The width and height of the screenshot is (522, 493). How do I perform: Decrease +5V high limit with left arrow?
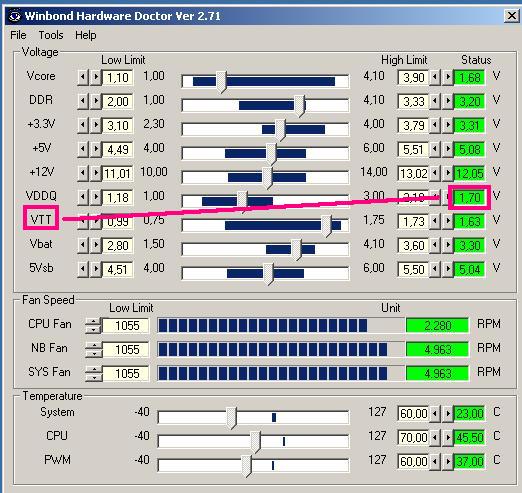[435, 150]
